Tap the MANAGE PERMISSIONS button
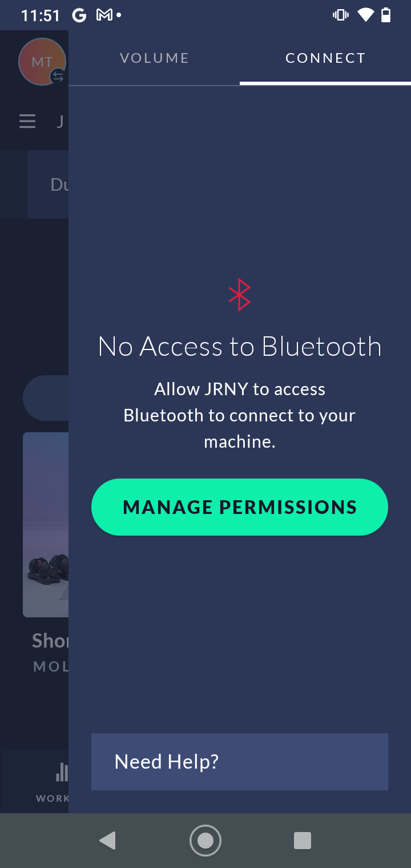The width and height of the screenshot is (411, 868). coord(240,507)
